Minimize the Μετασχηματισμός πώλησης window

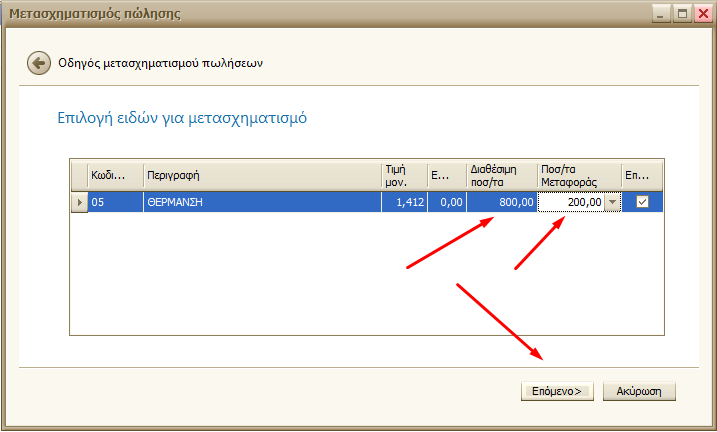point(660,13)
